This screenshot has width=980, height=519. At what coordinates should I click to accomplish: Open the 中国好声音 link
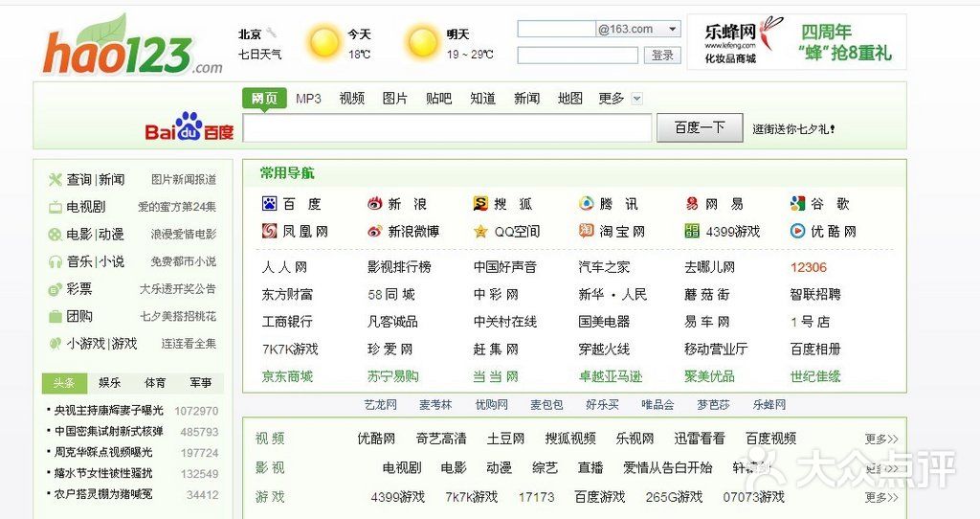505,267
